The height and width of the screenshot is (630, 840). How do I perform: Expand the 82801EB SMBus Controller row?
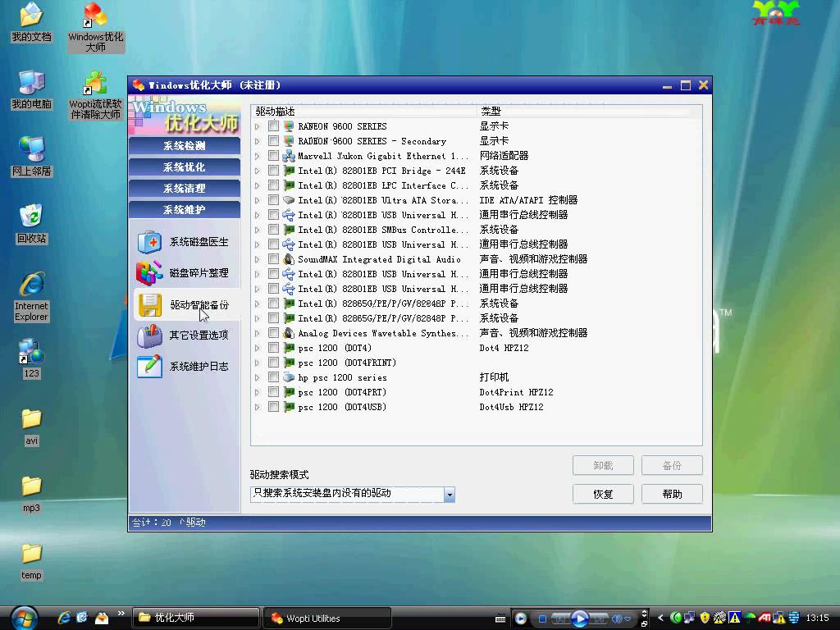tap(258, 230)
